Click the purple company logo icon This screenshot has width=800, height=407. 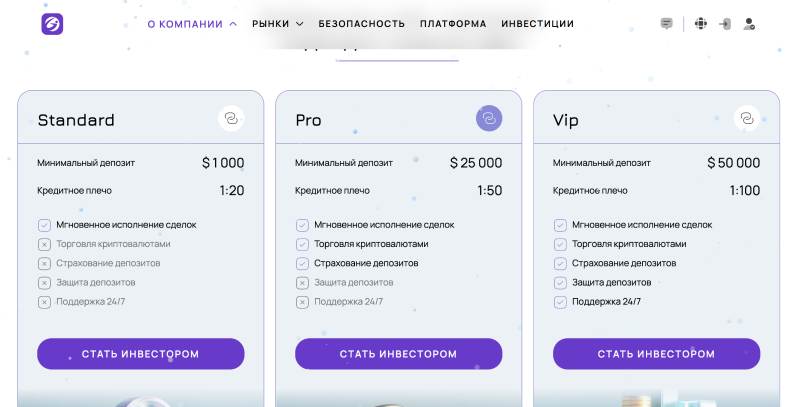(52, 24)
